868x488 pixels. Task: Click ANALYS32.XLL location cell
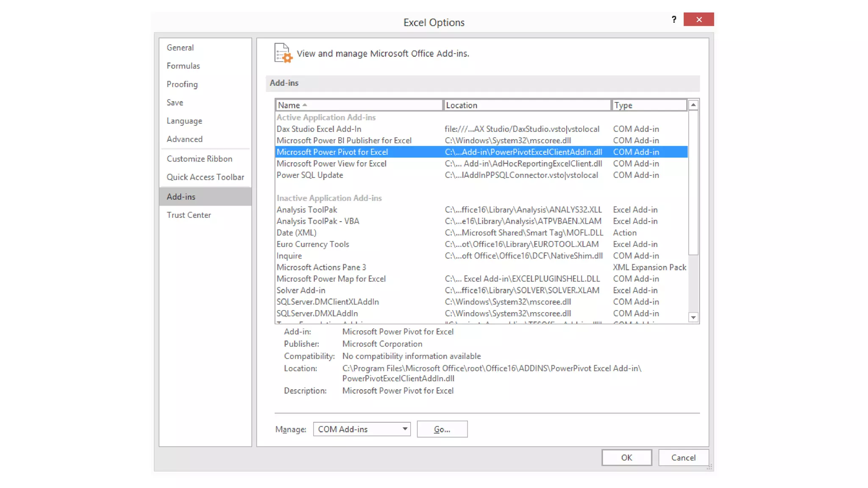click(x=523, y=210)
